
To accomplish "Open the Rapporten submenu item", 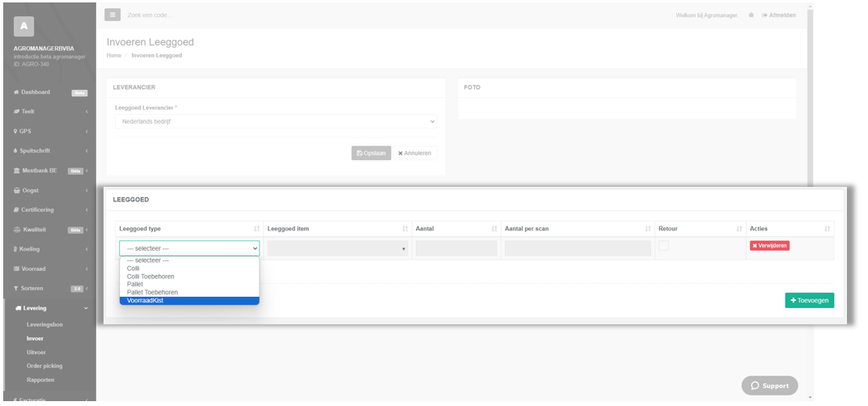I will 40,380.
